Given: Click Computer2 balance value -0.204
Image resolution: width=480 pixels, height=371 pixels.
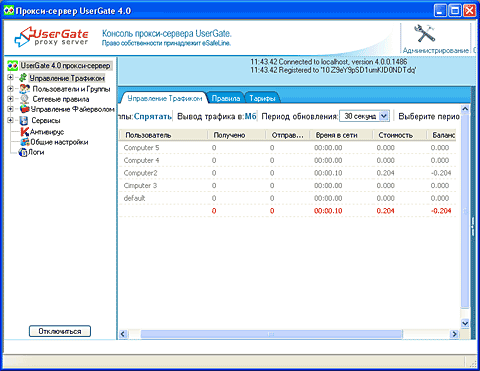Looking at the screenshot, I should [441, 173].
